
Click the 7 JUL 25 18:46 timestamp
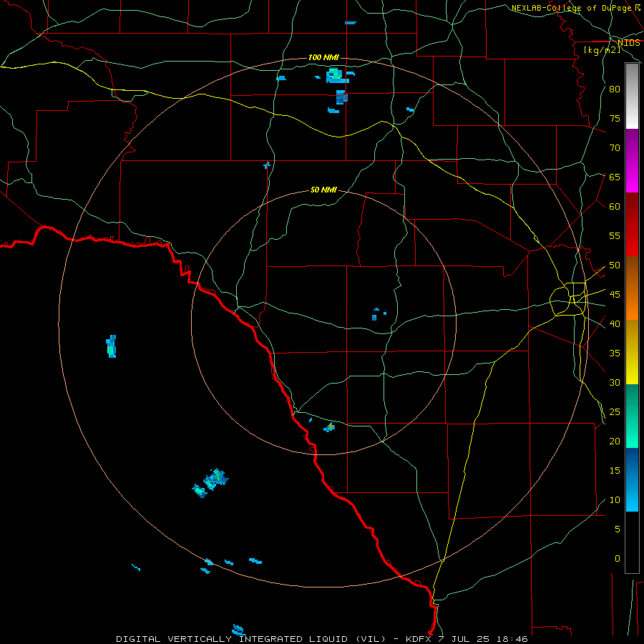(x=484, y=639)
